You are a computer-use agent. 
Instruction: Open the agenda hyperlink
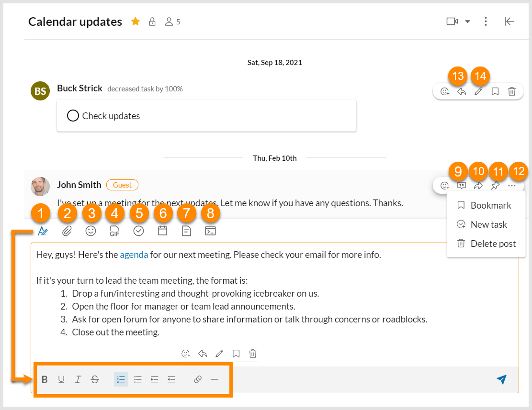coord(134,254)
